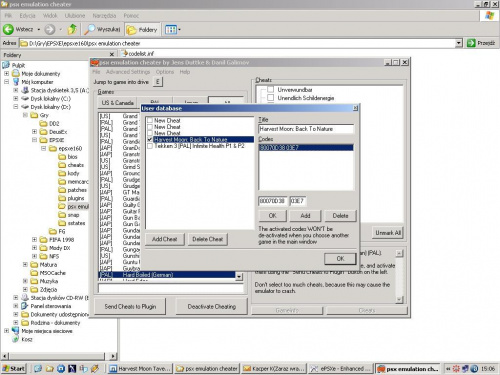Open Harvest Moon taskbar window

[x=140, y=369]
